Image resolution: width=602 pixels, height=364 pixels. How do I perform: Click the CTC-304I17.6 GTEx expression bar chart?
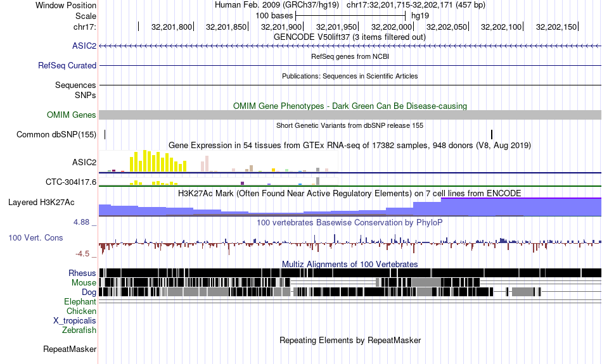pos(219,182)
